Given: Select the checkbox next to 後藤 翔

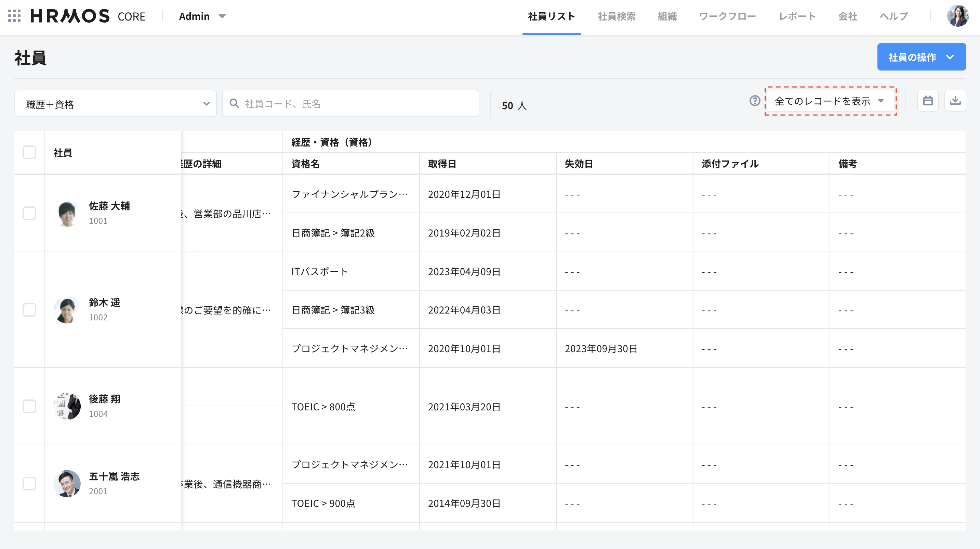Looking at the screenshot, I should 29,406.
